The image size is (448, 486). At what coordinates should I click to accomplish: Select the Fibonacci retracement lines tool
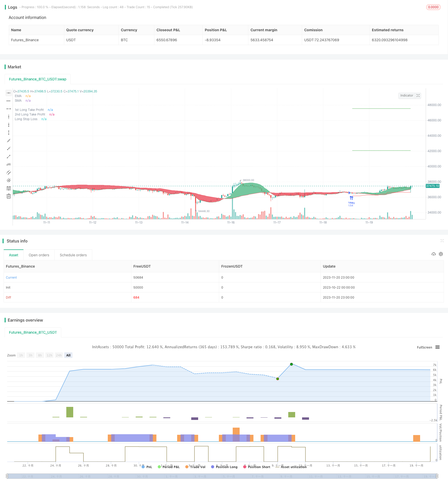click(9, 188)
